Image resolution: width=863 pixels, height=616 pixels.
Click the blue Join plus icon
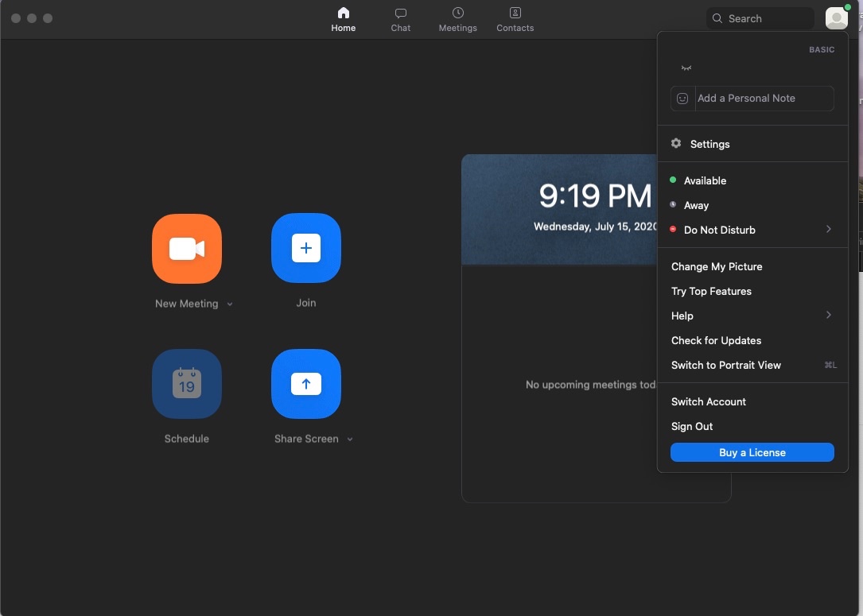click(x=306, y=249)
